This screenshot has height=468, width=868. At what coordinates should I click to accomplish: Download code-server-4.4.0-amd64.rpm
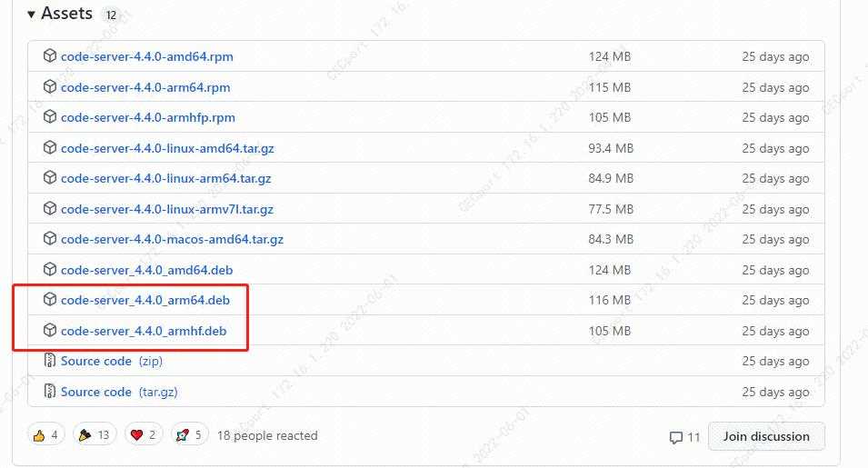pos(146,56)
